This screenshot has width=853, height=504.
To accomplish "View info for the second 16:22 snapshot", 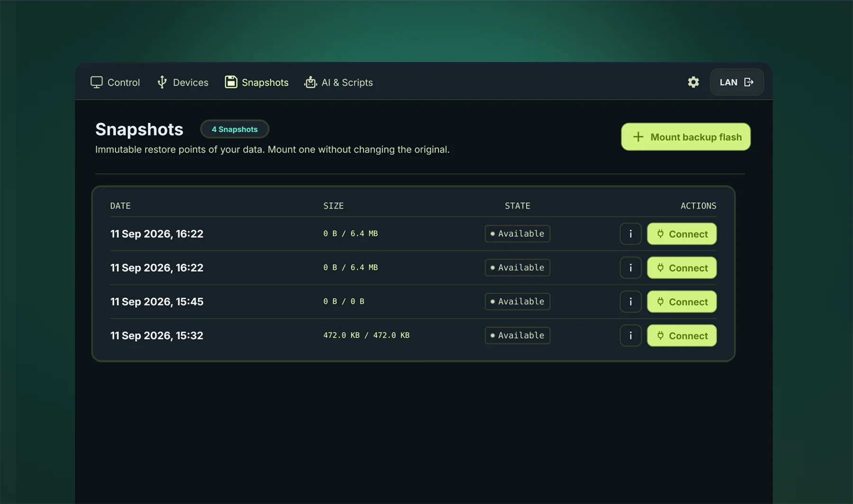I will pyautogui.click(x=630, y=268).
